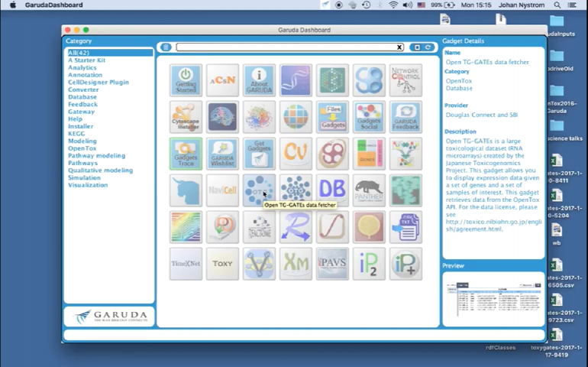Viewport: 588px width, 367px height.
Task: Open the Getting Started gadget
Action: tap(186, 80)
